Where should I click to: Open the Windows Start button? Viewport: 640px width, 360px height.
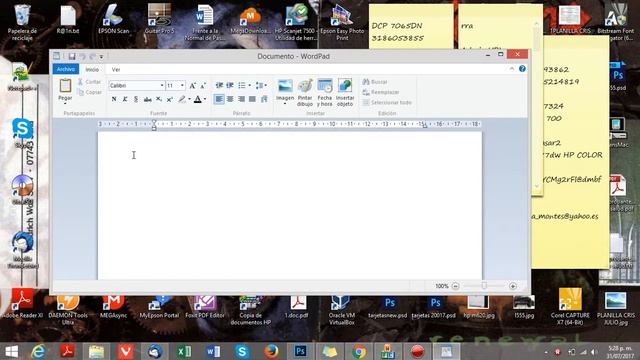tap(11, 351)
